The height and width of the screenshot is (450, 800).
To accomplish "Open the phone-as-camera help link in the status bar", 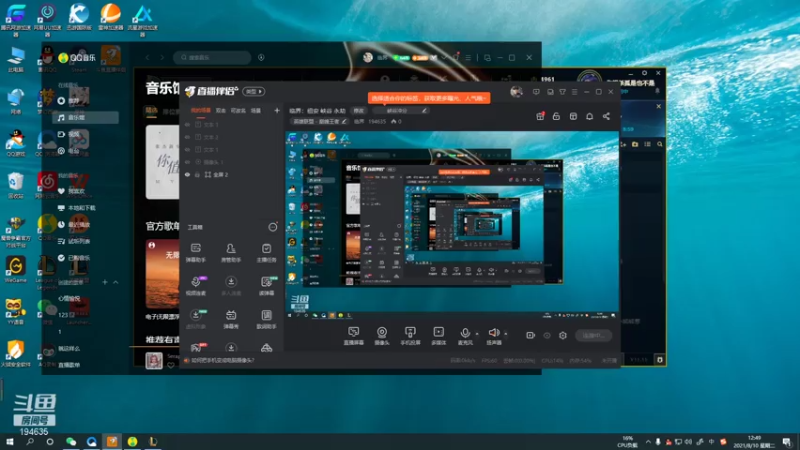I will [222, 360].
